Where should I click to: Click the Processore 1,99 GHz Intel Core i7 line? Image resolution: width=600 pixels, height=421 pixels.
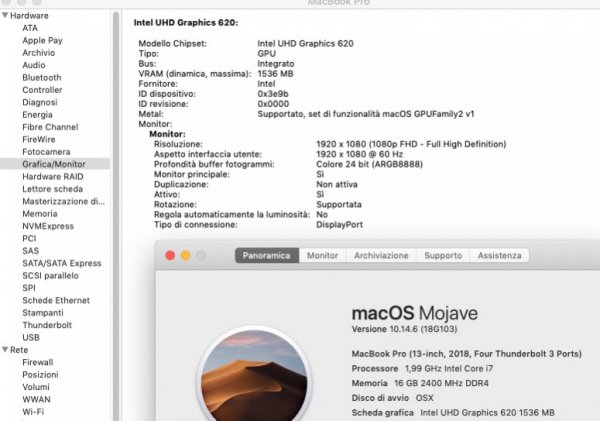422,368
